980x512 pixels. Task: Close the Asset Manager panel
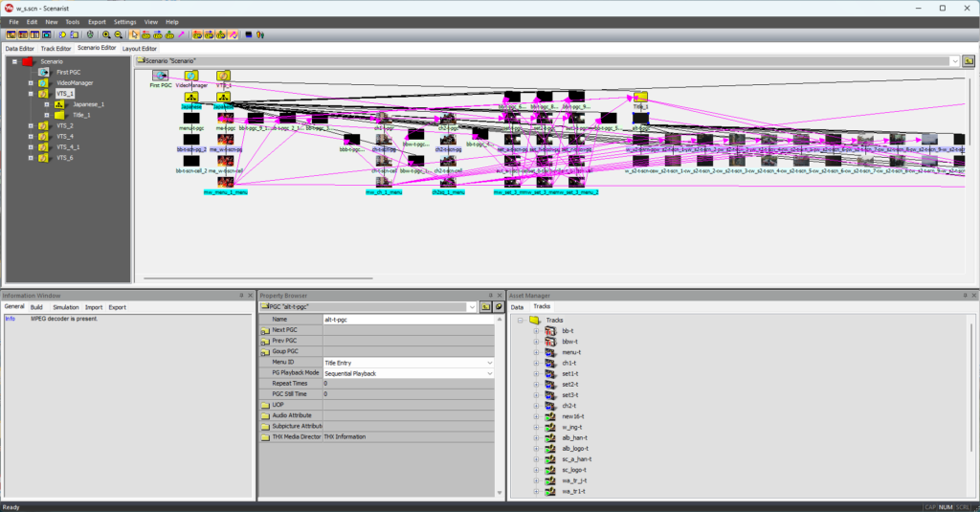973,295
